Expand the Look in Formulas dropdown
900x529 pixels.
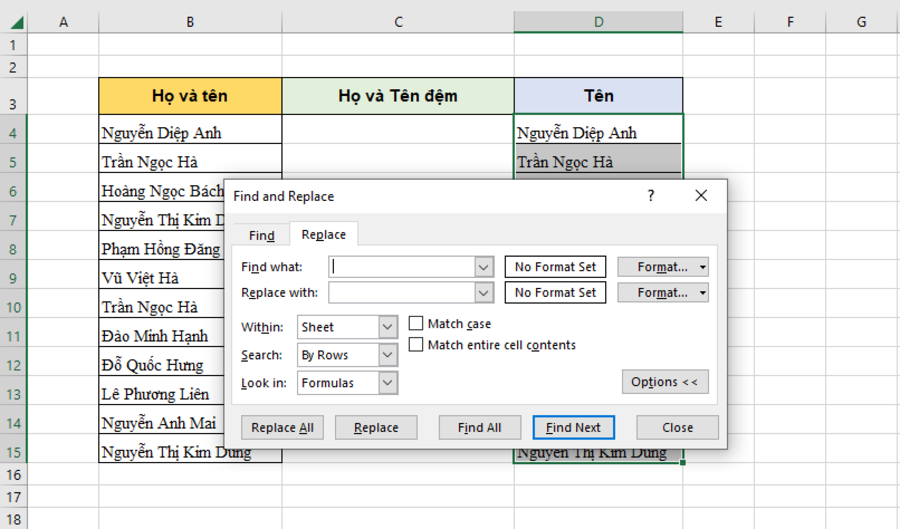(x=388, y=383)
